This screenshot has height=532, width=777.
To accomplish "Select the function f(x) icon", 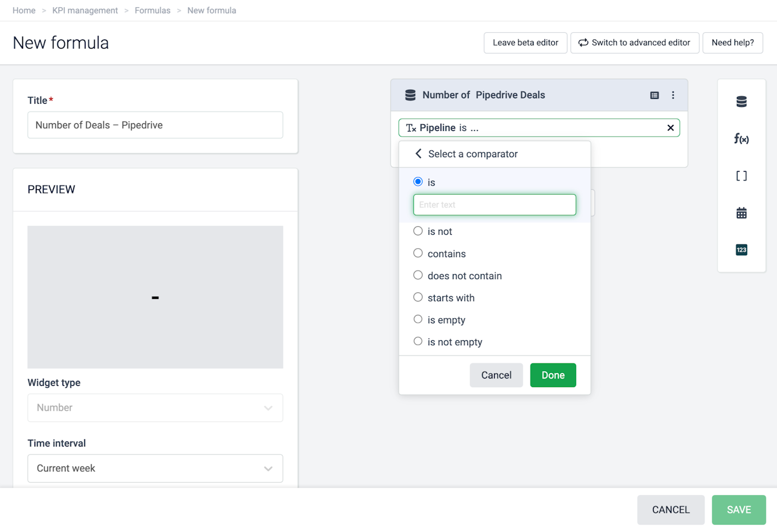I will 741,139.
